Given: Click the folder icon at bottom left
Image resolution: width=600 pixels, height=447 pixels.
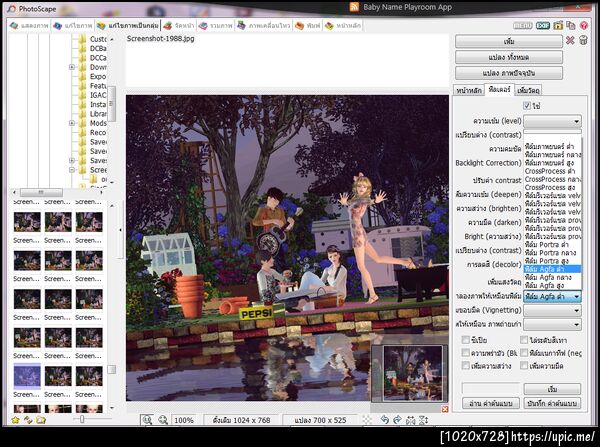Looking at the screenshot, I should point(41,420).
